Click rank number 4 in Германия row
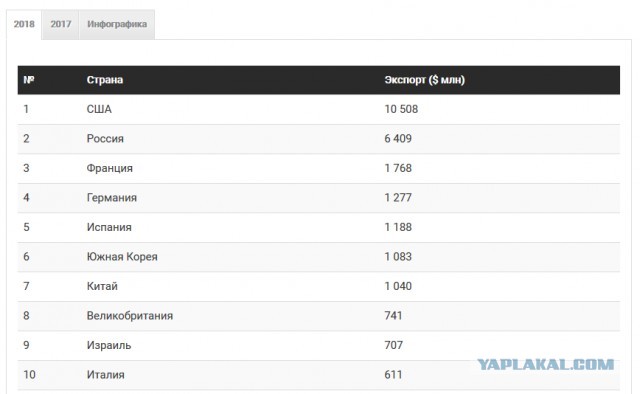Screen dimensions: 640x394 pos(26,198)
